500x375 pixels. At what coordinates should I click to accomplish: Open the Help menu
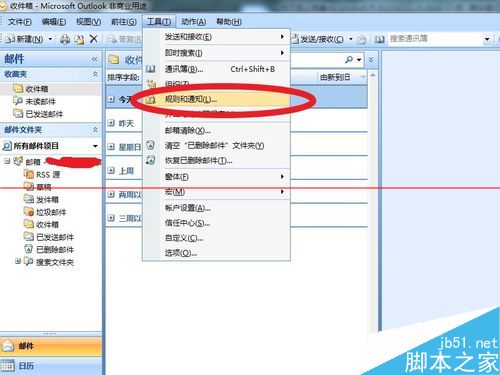tap(229, 22)
